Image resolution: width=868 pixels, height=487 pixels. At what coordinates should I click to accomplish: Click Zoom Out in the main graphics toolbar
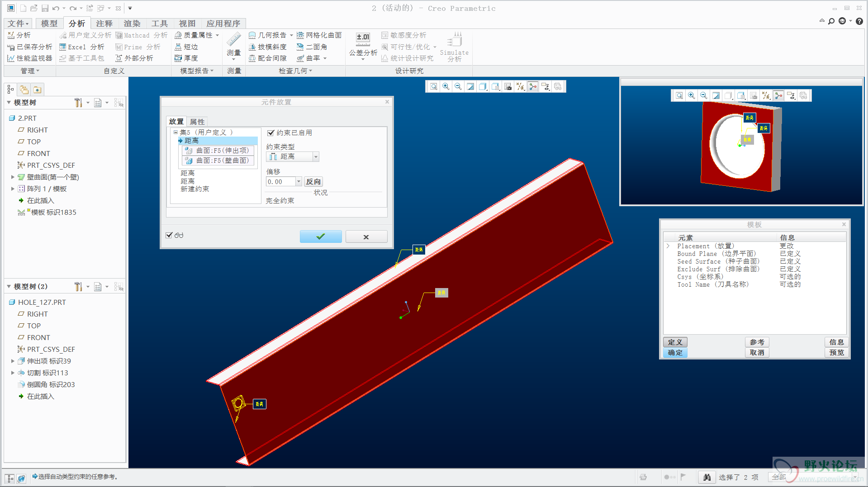pyautogui.click(x=458, y=86)
